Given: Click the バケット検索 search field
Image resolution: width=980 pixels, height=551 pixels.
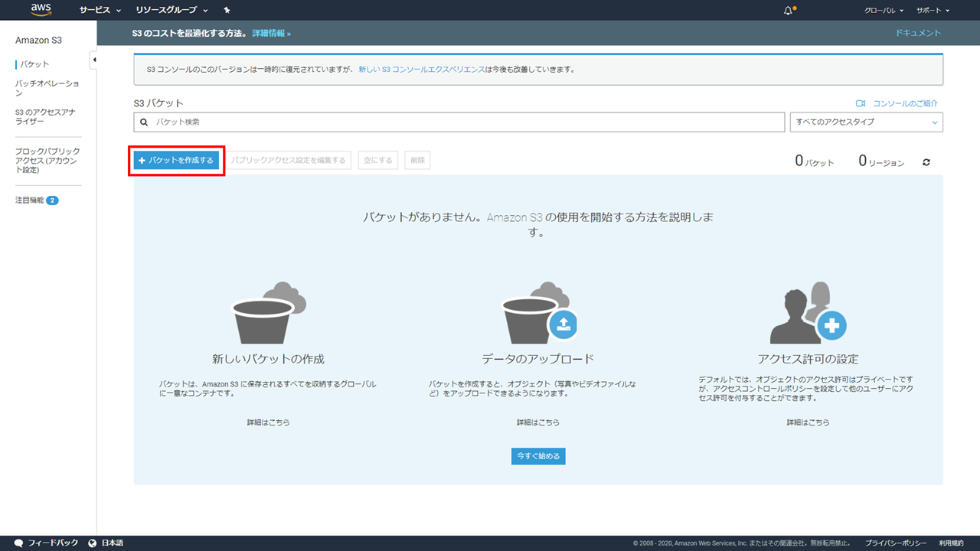Looking at the screenshot, I should click(x=459, y=122).
